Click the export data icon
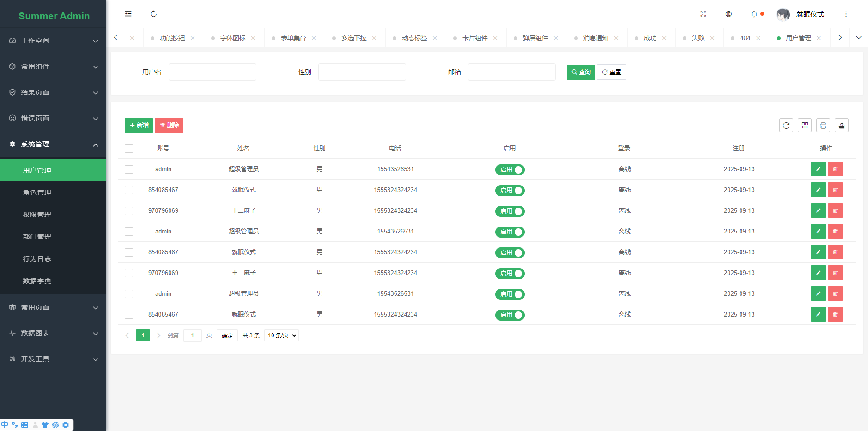868x431 pixels. coord(842,125)
